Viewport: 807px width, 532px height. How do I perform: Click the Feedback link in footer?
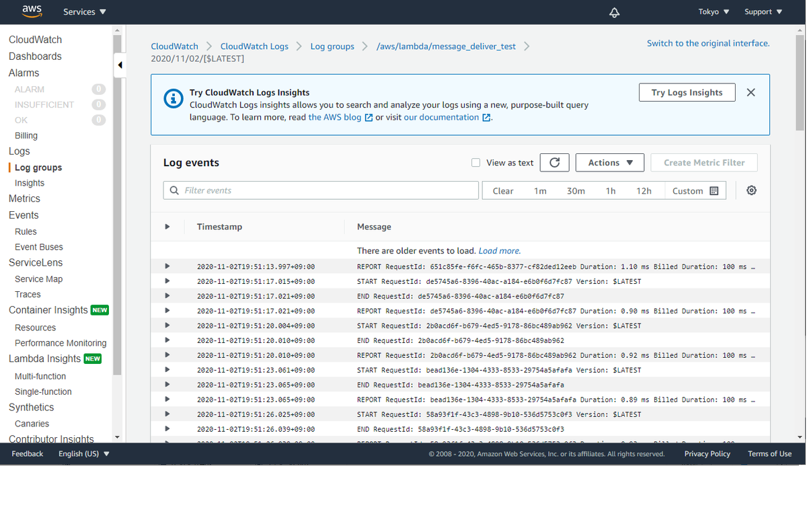pyautogui.click(x=28, y=454)
